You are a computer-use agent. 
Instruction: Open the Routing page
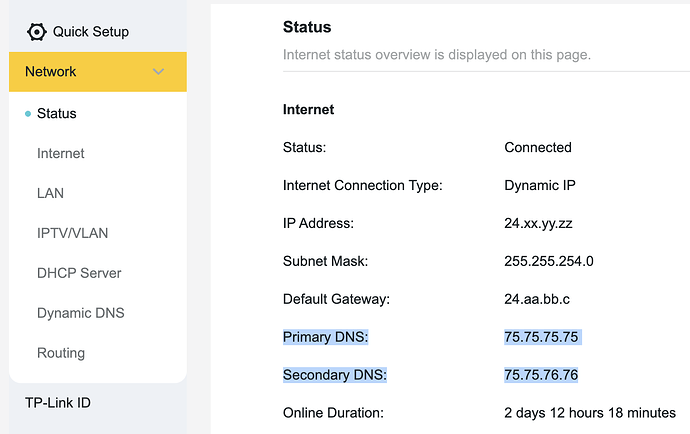point(61,353)
